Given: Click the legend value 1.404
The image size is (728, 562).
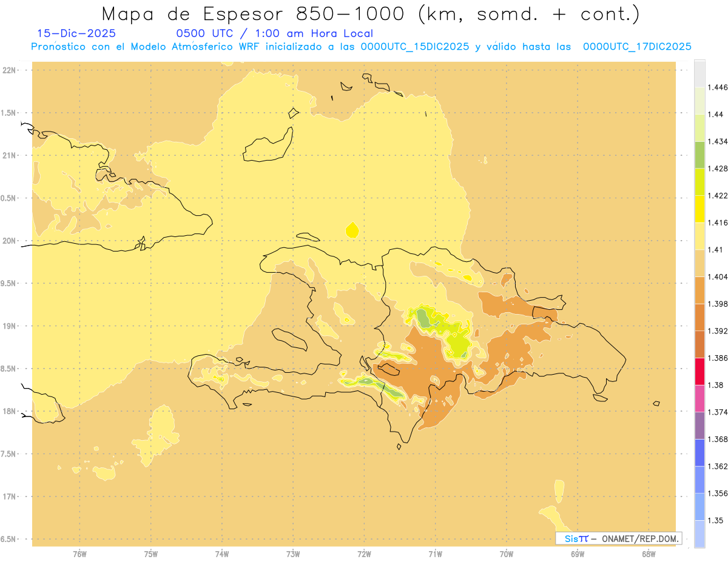Looking at the screenshot, I should 718,277.
